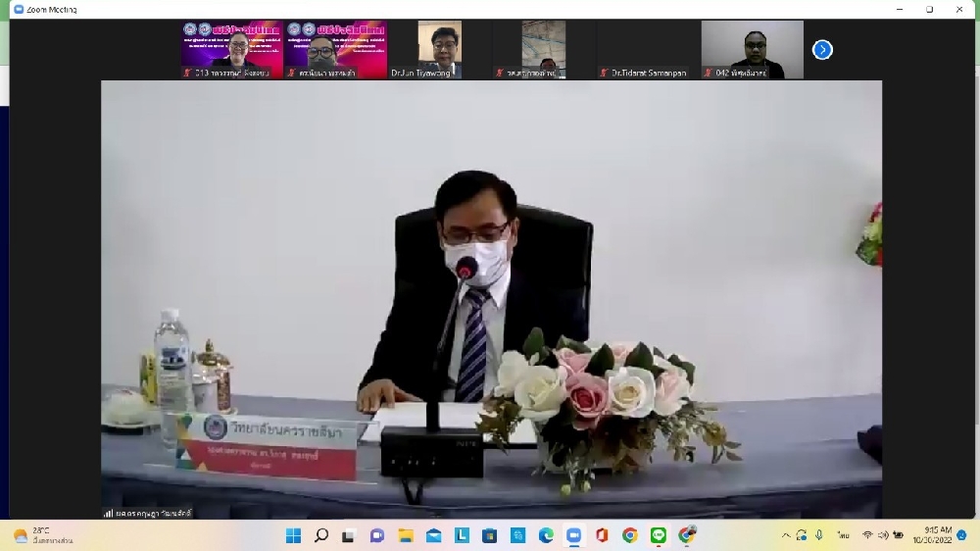Open the Mail app in the taskbar
Image resolution: width=980 pixels, height=551 pixels.
click(x=434, y=535)
